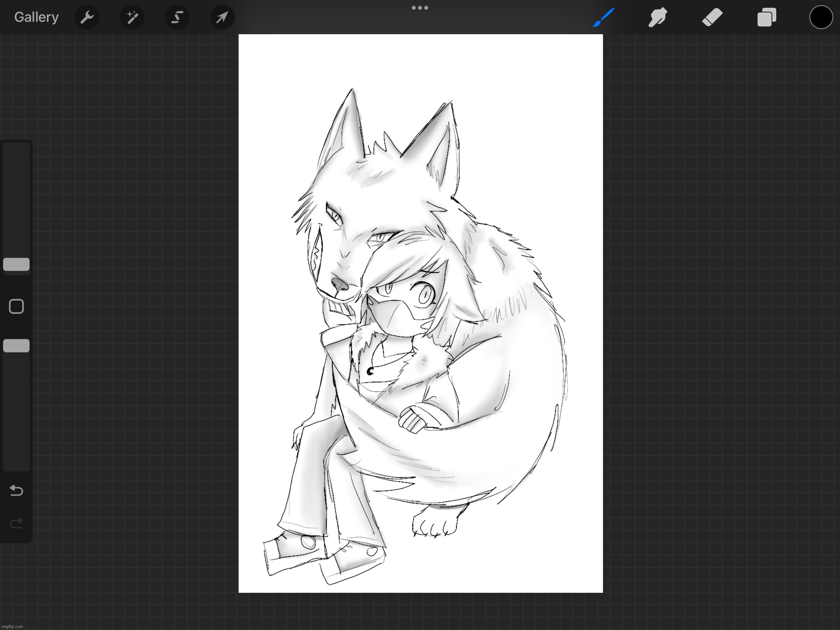
Task: Click the brush size slider handle
Action: [16, 264]
